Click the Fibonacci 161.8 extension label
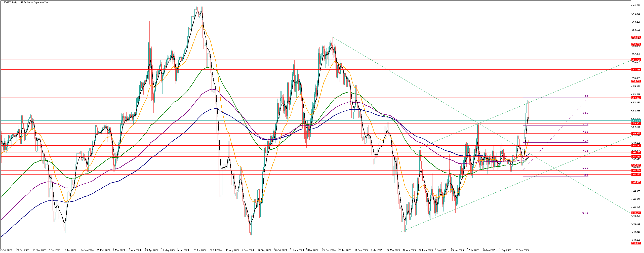Viewport: 644px width, 253px height. coord(585,213)
